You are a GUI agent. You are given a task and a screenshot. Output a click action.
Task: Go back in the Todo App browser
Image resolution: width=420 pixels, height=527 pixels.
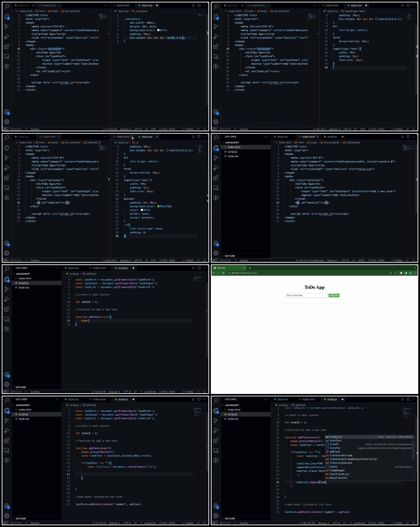(214, 273)
